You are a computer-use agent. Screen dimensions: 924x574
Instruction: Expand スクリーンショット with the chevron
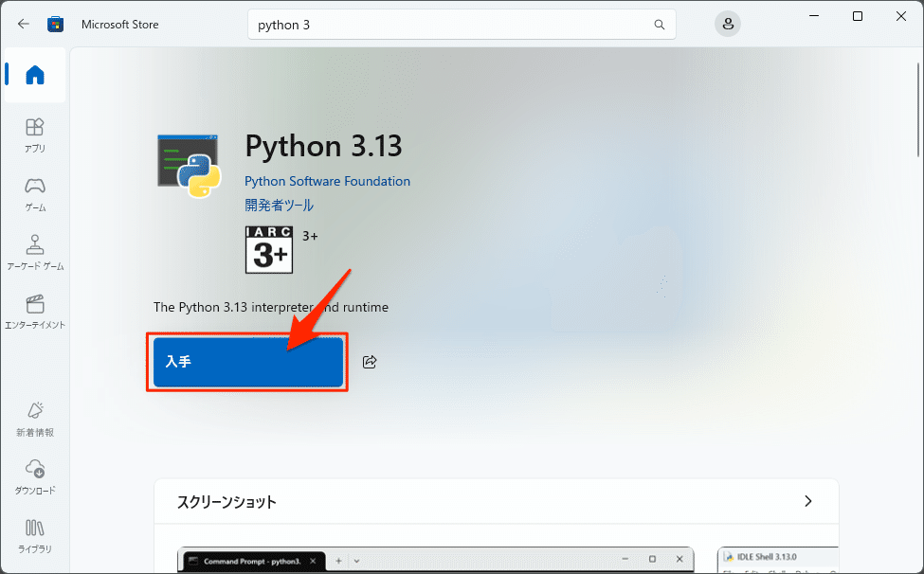pos(808,501)
